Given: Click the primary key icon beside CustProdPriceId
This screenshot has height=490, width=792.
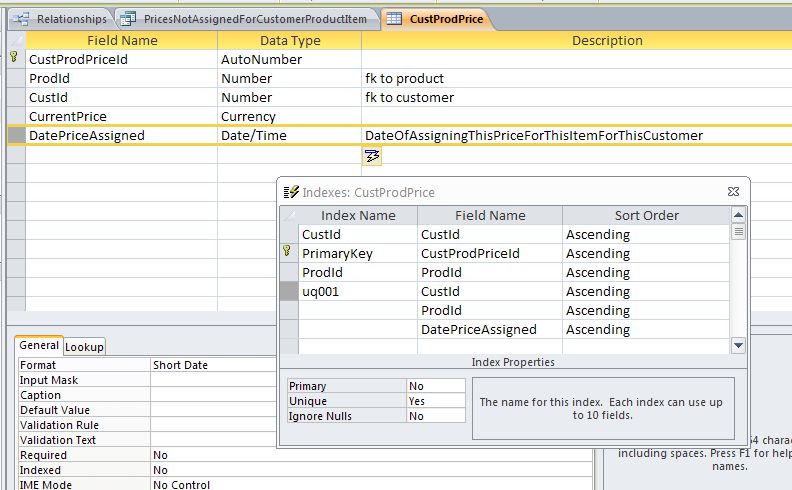Looking at the screenshot, I should click(14, 59).
